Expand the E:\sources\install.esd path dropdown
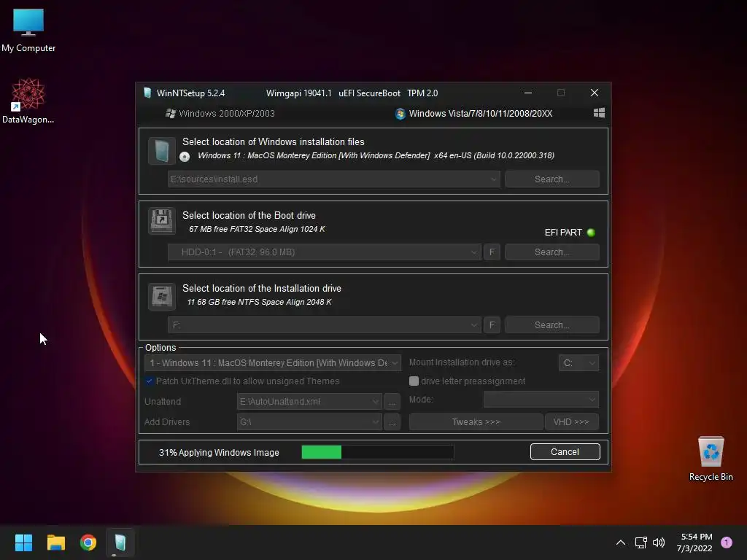Image resolution: width=747 pixels, height=560 pixels. [494, 179]
